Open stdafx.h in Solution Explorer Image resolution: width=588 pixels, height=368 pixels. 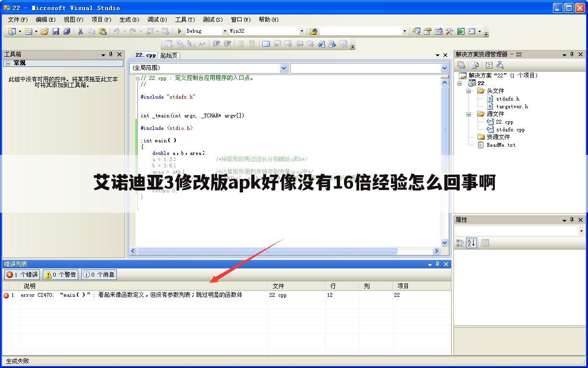[507, 99]
